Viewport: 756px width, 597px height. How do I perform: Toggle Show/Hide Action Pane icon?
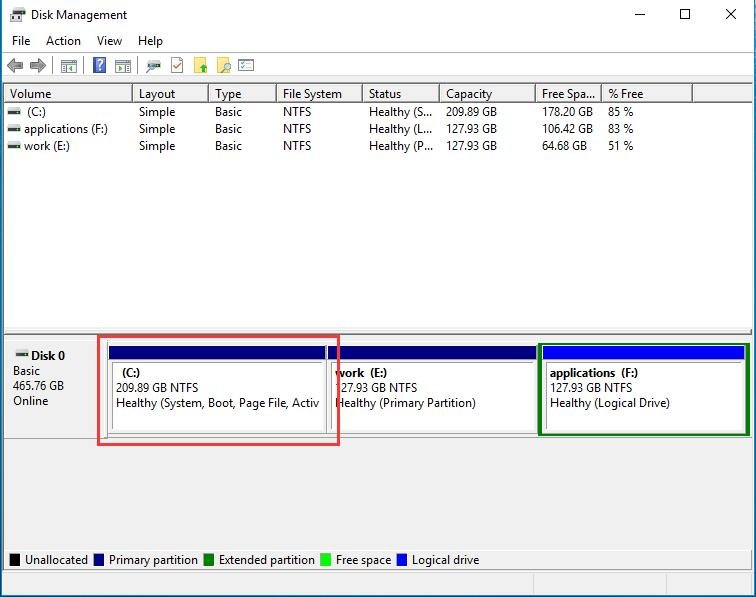coord(123,66)
